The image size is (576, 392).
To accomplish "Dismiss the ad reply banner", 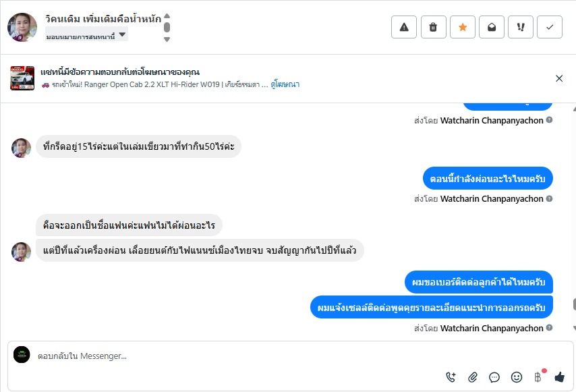I will coord(559,78).
